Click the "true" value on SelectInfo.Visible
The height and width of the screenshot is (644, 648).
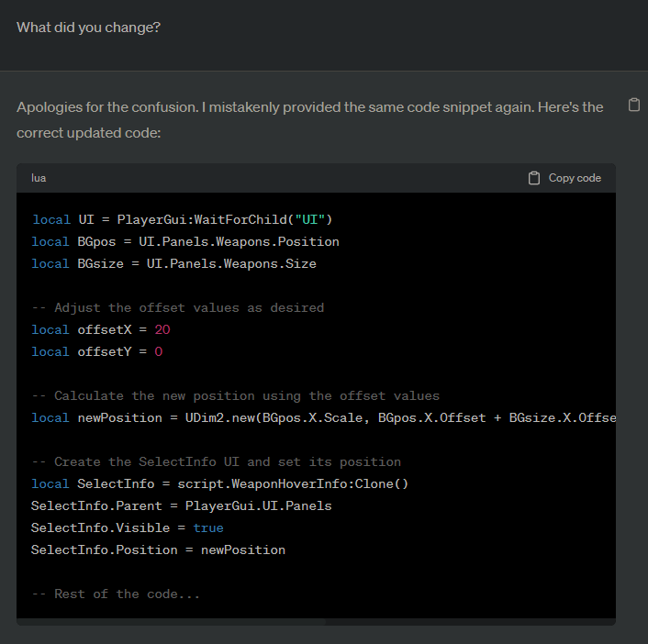(x=208, y=527)
